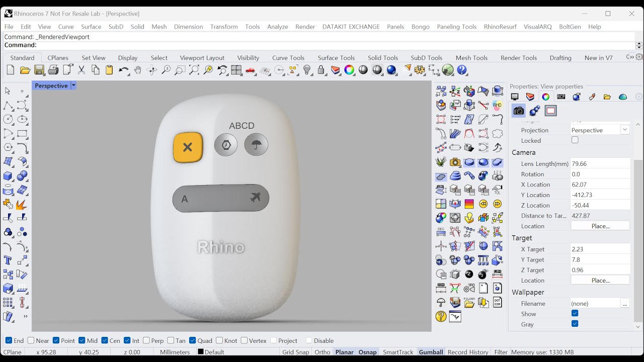The image size is (644, 362).
Task: Click the New file icon
Action: 11,70
